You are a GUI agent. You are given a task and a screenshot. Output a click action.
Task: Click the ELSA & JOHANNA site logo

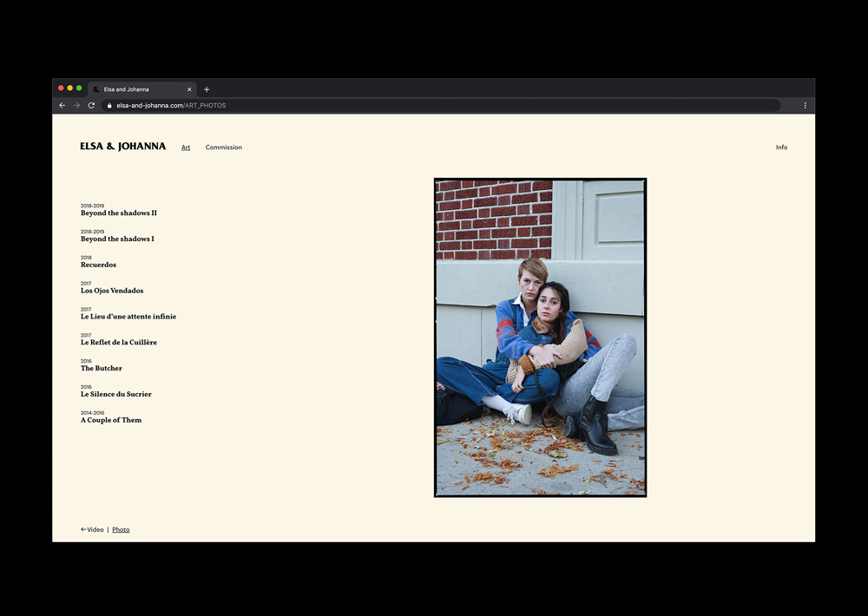[123, 146]
